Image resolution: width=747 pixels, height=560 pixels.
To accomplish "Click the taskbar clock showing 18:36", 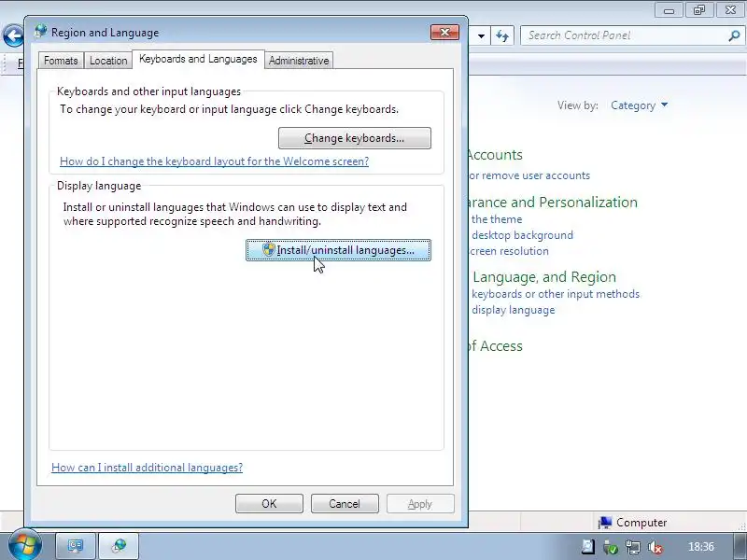I will click(701, 546).
